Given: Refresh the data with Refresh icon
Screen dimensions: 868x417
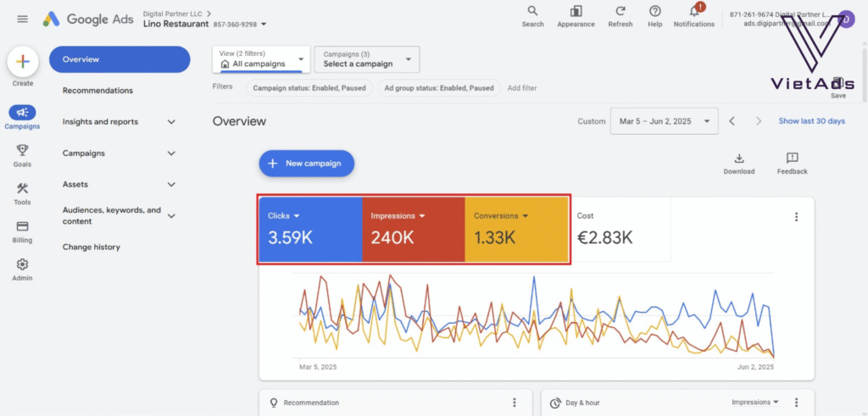Looking at the screenshot, I should pos(620,17).
